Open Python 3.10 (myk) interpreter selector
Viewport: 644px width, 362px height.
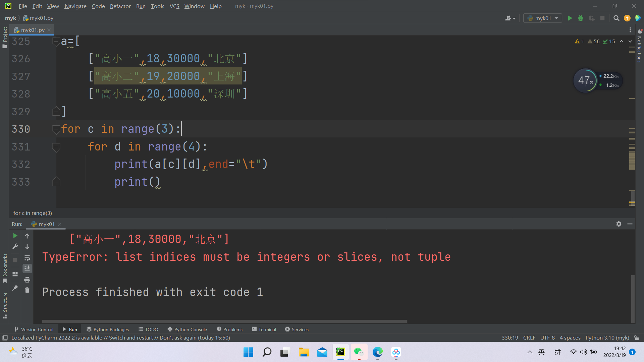tap(607, 338)
